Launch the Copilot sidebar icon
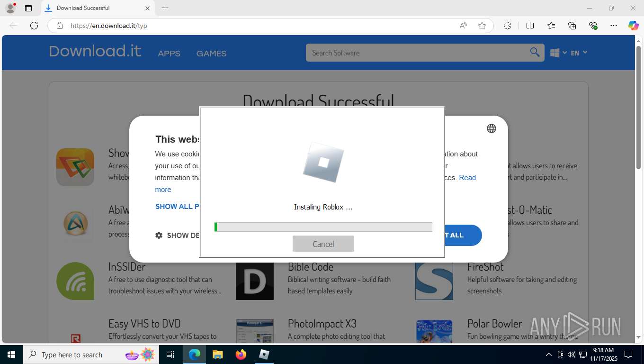644x364 pixels. point(633,26)
